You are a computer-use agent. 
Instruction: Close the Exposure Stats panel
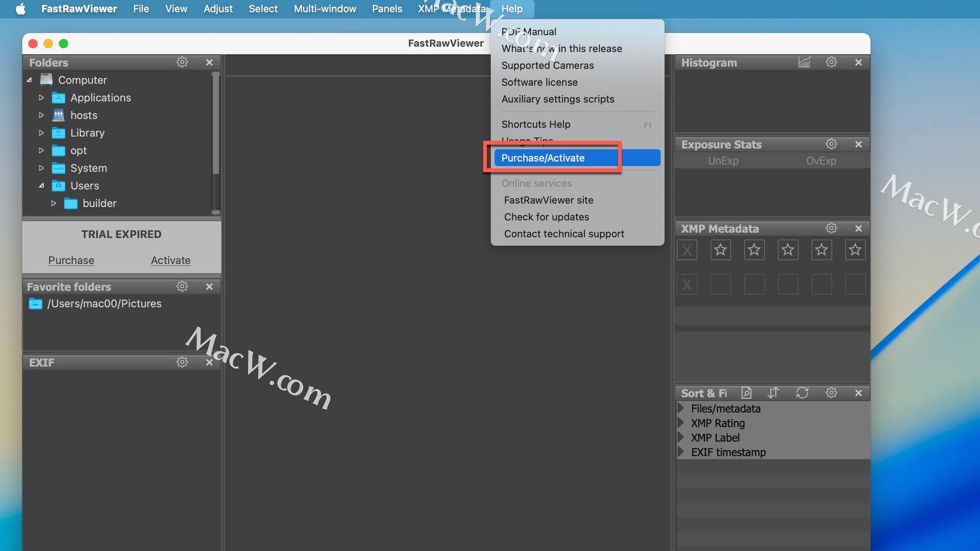click(859, 144)
